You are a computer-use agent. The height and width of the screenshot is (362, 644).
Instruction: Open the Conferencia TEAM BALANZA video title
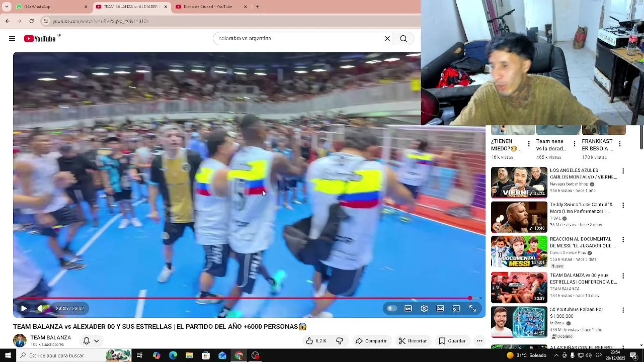click(583, 279)
